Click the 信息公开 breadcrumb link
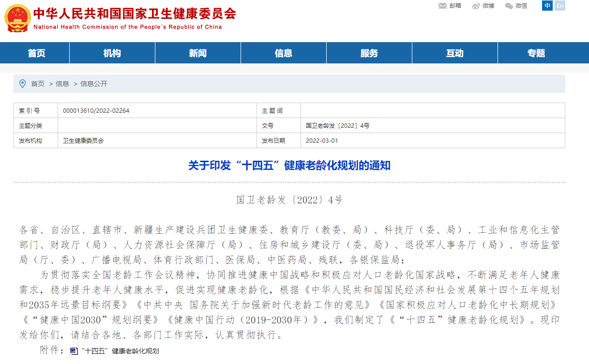 coord(94,84)
